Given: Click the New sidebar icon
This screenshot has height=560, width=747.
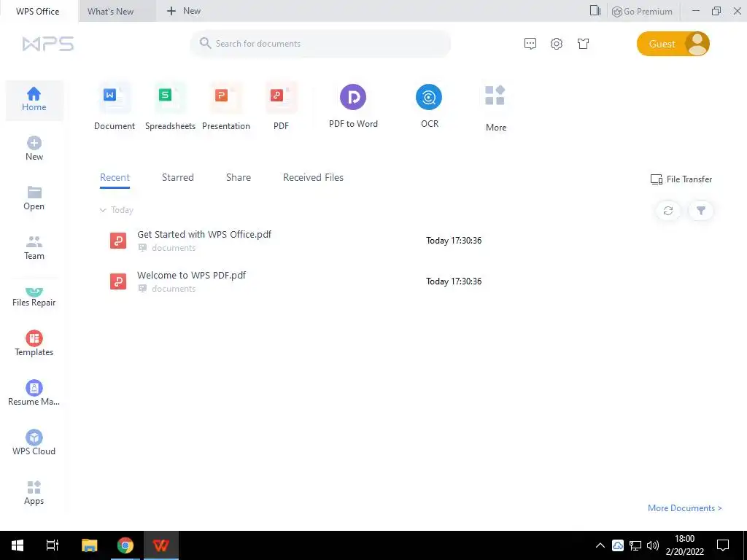Looking at the screenshot, I should (x=34, y=149).
